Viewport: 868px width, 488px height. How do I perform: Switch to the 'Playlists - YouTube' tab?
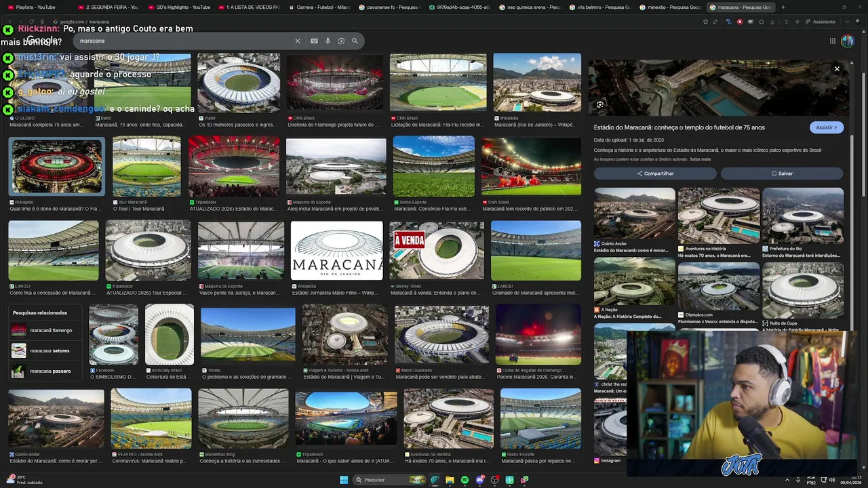coord(36,7)
